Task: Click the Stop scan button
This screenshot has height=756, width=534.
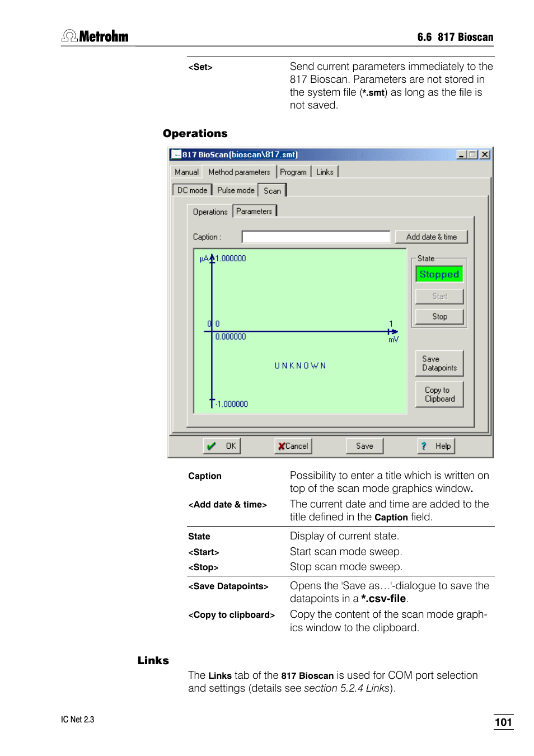Action: pyautogui.click(x=440, y=316)
